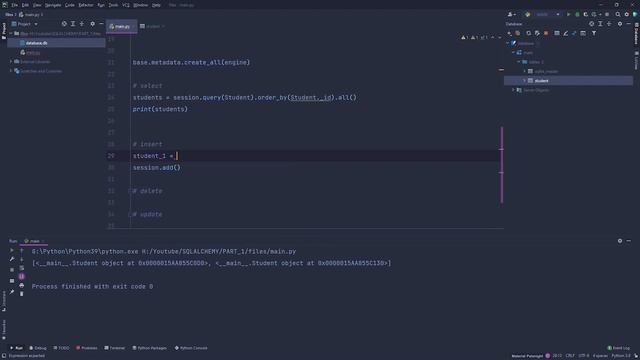Click the green Run button in toolbar
This screenshot has height=360, width=640.
pyautogui.click(x=568, y=14)
